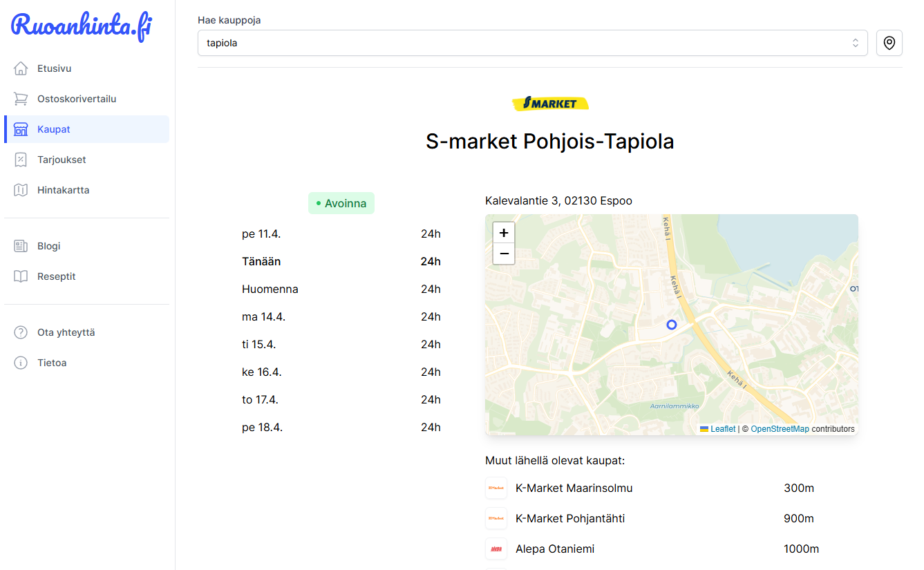Select the Hintakartta map icon
924x570 pixels.
(21, 190)
